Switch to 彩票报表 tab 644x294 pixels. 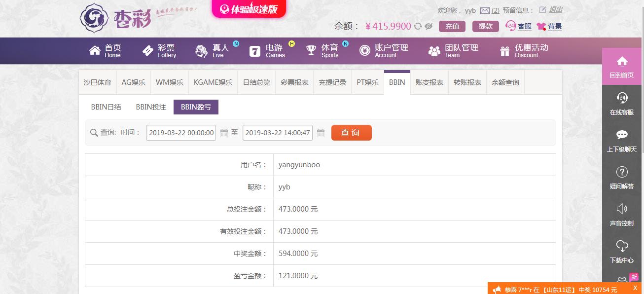[294, 82]
